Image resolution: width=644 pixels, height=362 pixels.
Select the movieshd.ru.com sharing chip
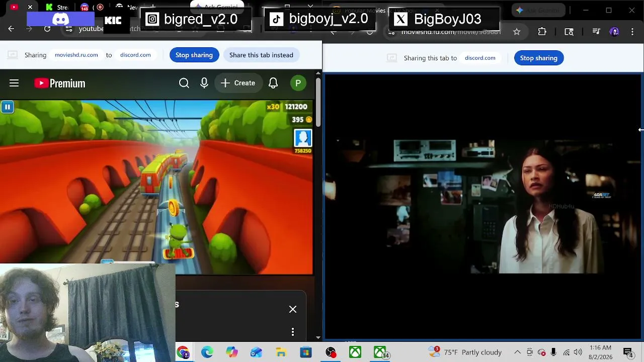[x=76, y=55]
